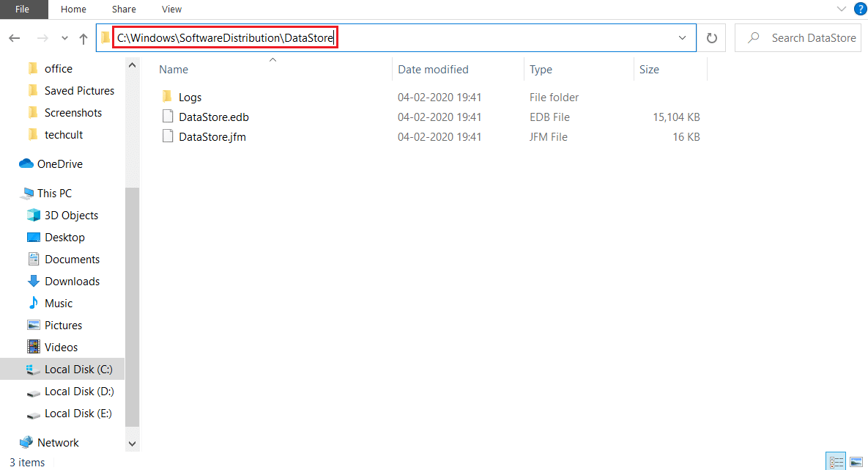Viewport: 868px width, 470px height.
Task: Click navigation pane scroll up arrow
Action: coord(133,65)
